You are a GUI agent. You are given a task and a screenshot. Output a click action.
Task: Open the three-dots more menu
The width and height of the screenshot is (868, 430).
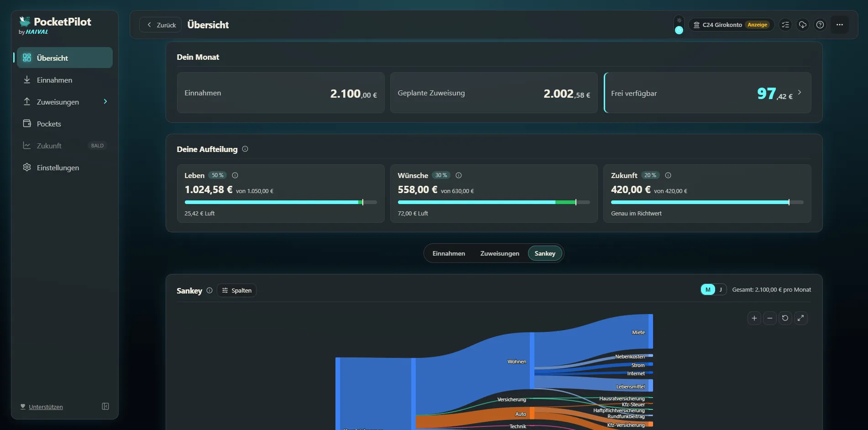click(x=839, y=25)
